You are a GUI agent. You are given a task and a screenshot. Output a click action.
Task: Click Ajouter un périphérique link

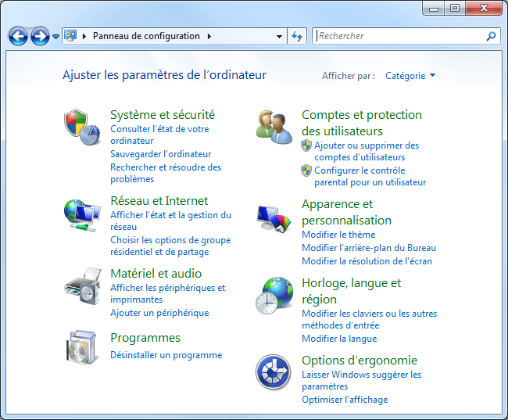[x=159, y=313]
